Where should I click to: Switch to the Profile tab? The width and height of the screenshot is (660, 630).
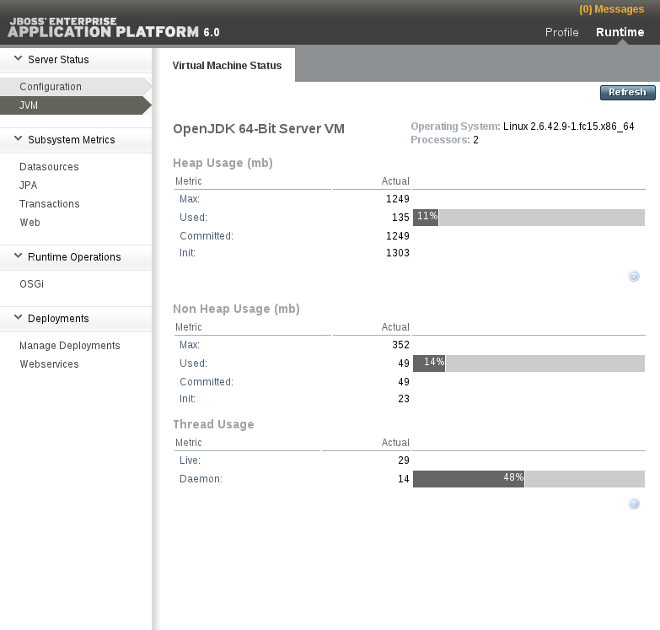tap(561, 32)
